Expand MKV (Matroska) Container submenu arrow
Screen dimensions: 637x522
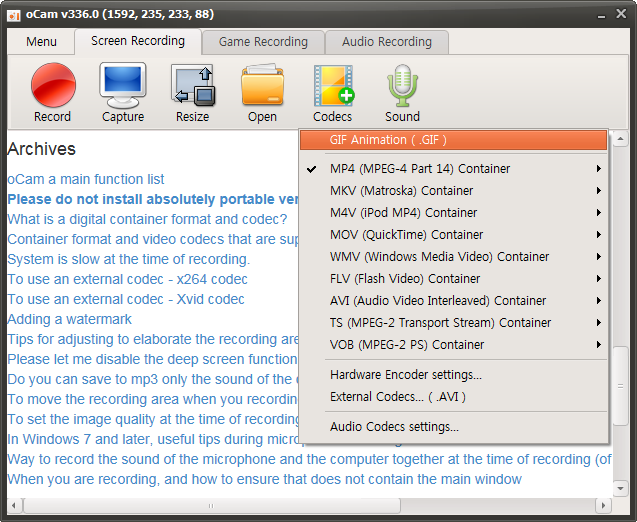coord(599,191)
